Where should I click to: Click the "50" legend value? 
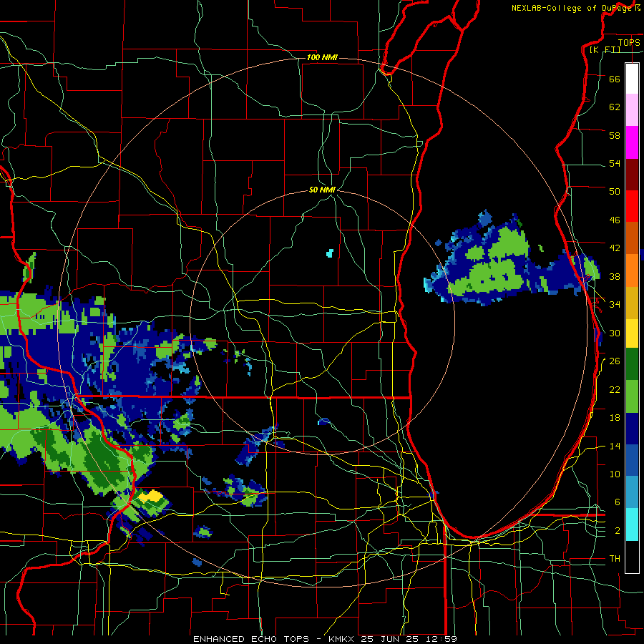[x=615, y=192]
